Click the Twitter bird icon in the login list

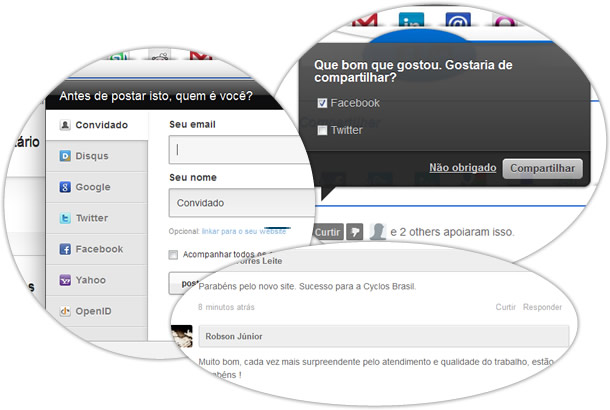[65, 218]
